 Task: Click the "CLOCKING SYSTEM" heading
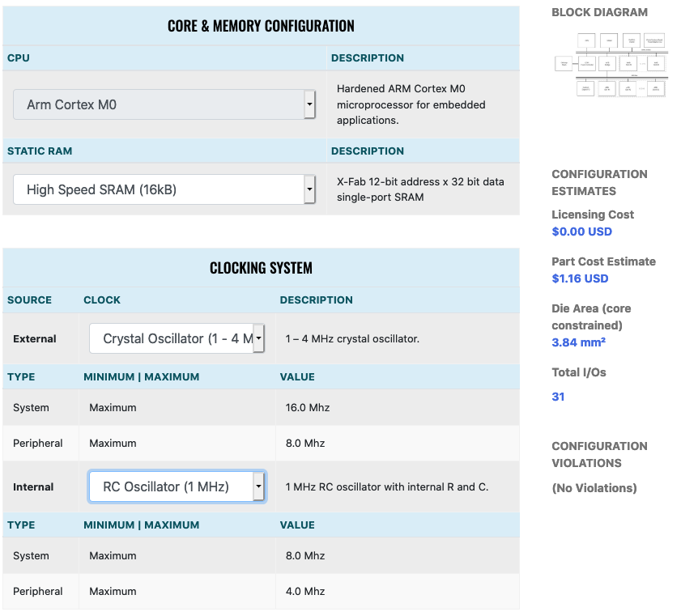261,268
